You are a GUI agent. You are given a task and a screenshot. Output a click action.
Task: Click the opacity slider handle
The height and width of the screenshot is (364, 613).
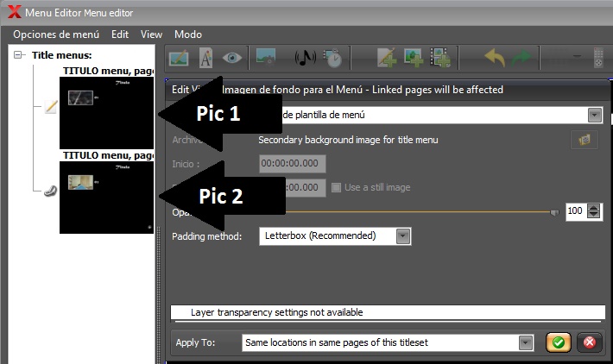(554, 212)
